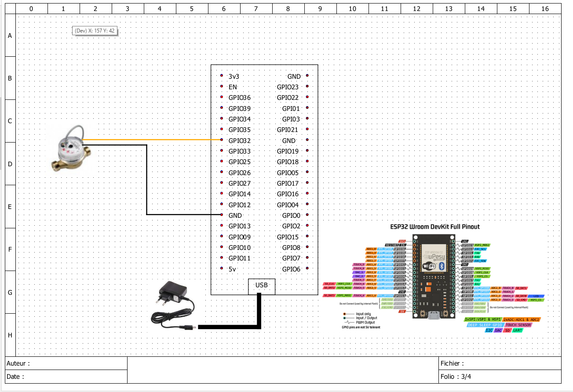Viewport: 573px width, 392px height.
Task: Select the GPIO05 pin label
Action: pyautogui.click(x=288, y=173)
